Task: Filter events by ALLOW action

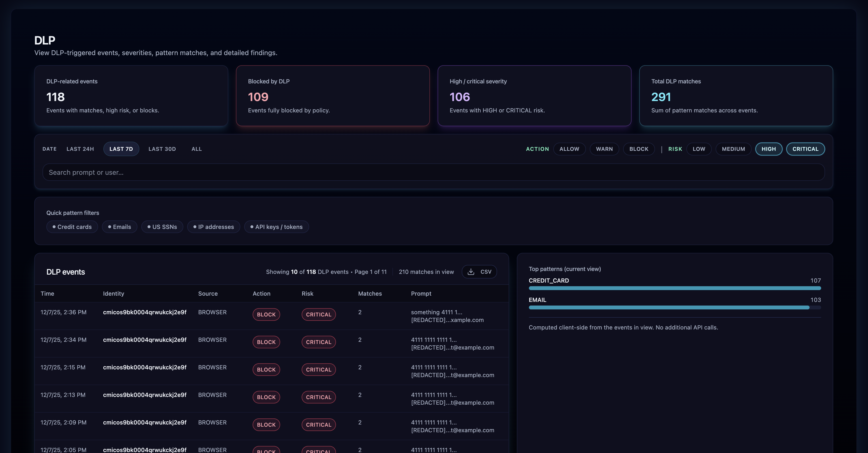Action: (569, 149)
